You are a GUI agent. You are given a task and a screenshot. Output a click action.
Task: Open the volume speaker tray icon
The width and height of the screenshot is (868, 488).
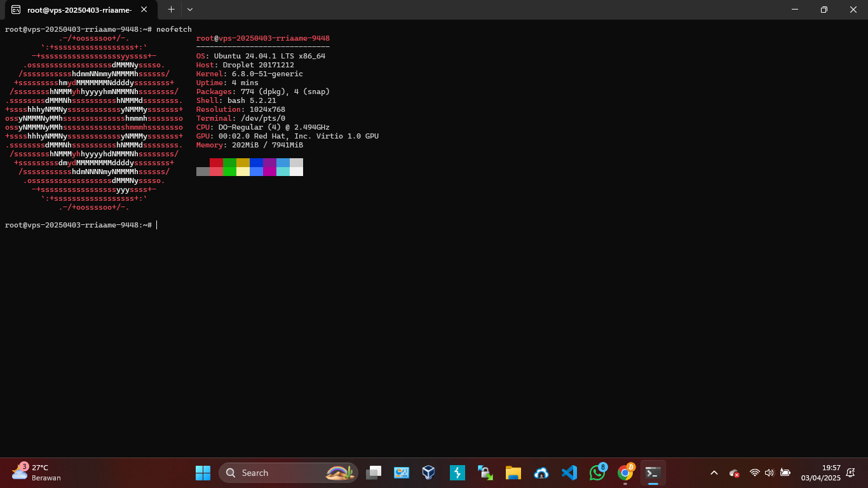coord(770,473)
